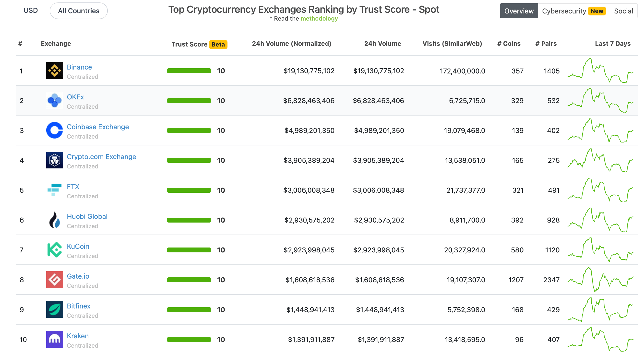Click Coinbase Exchange's 7-day sparkline chart
Image resolution: width=644 pixels, height=354 pixels.
pos(600,130)
